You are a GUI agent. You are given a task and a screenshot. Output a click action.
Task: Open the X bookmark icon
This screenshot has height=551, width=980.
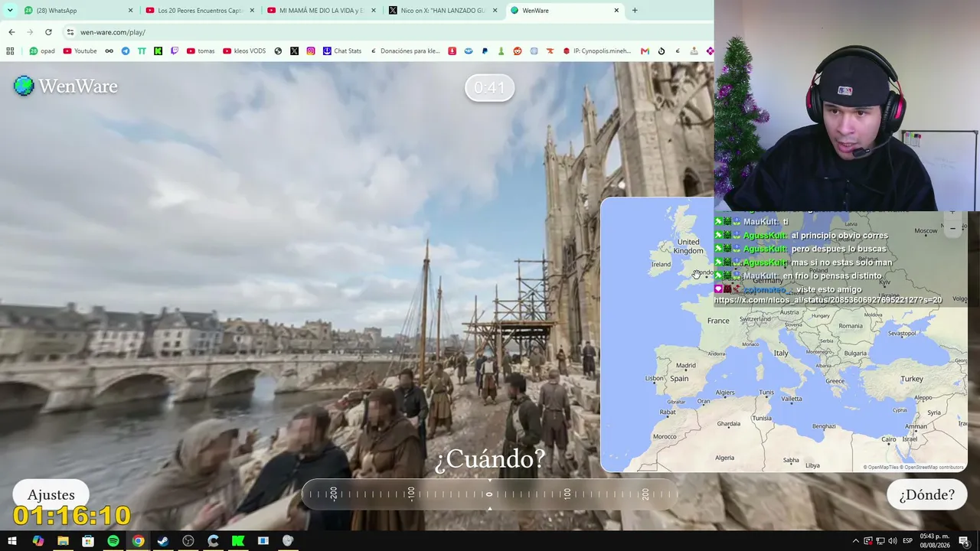294,51
